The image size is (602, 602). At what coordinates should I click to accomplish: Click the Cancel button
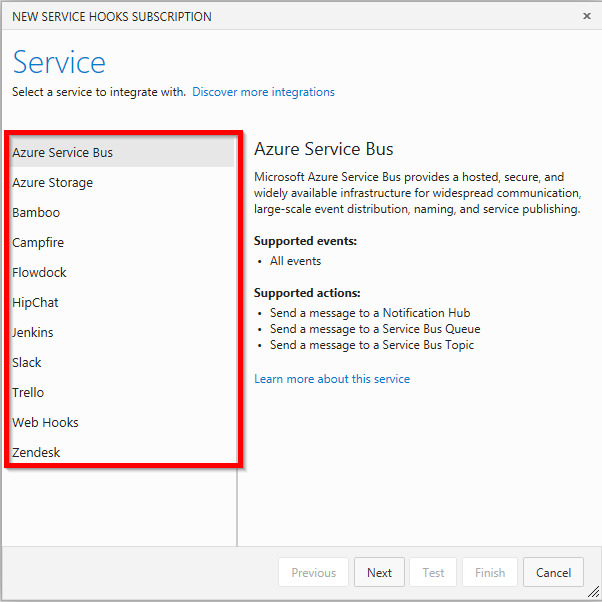(x=553, y=572)
